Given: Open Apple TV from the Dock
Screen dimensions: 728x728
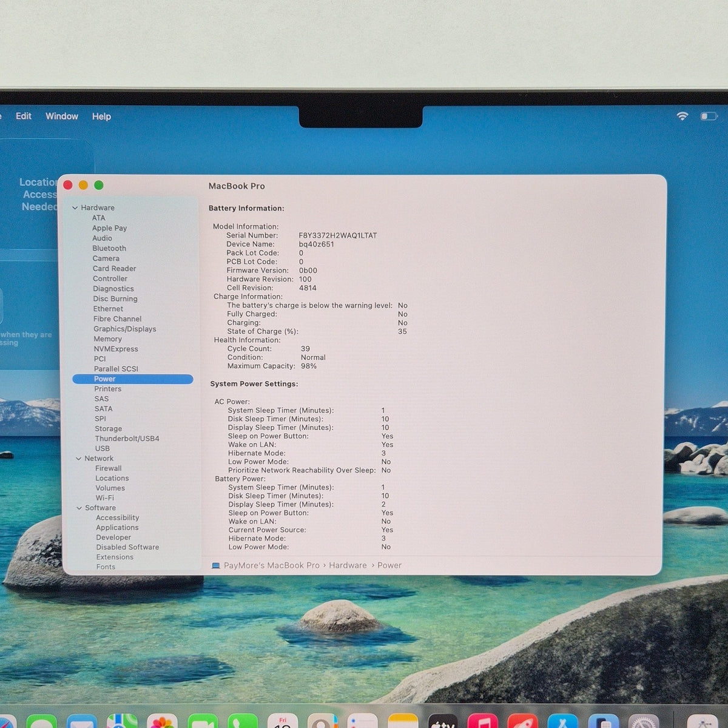Looking at the screenshot, I should (443, 722).
